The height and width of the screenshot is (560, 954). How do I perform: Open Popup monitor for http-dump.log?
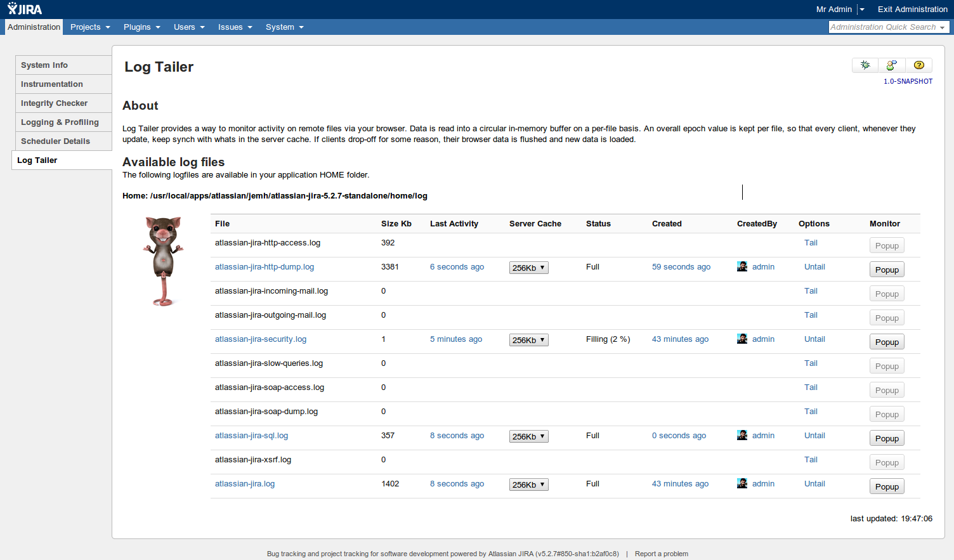click(x=887, y=270)
